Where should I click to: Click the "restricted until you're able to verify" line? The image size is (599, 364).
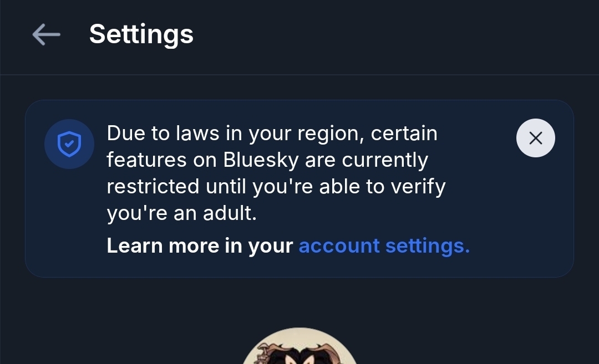276,187
